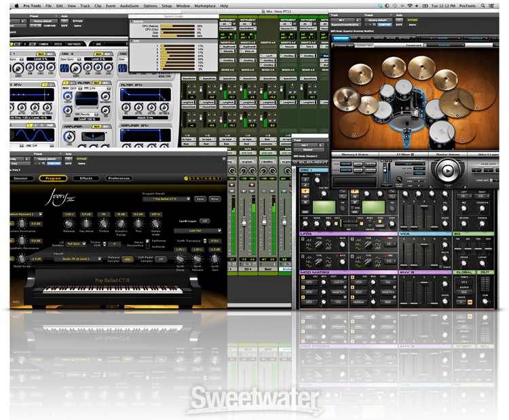Click the Release knob in Ivory
Viewport: 509px width, 420px height.
[69, 224]
